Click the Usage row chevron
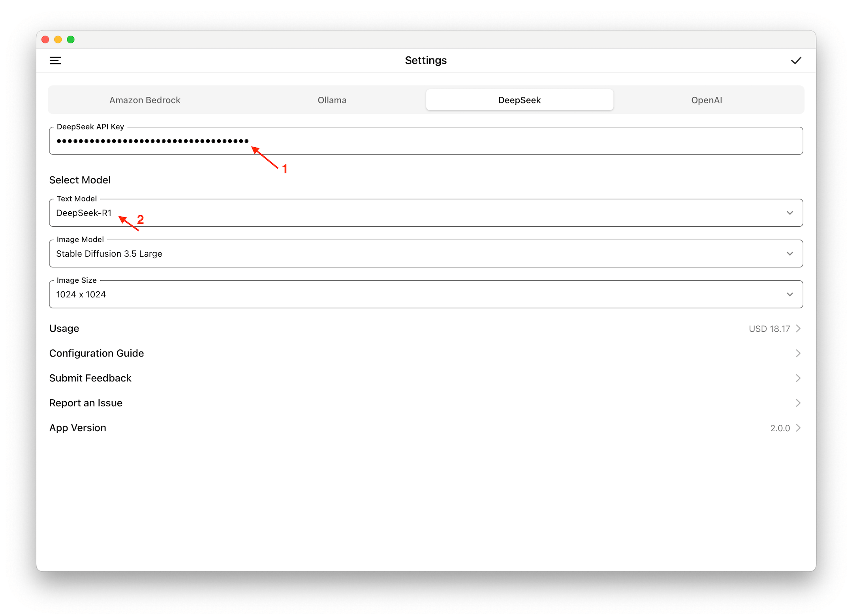The height and width of the screenshot is (616, 853). [x=798, y=329]
